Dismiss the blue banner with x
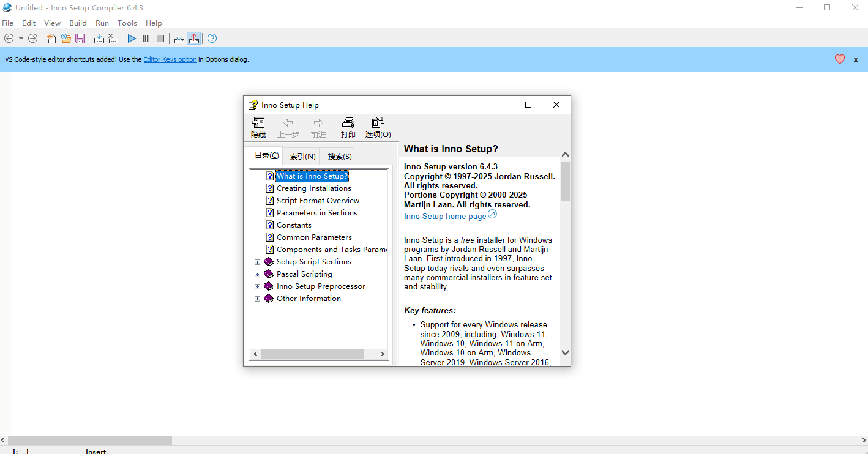This screenshot has width=868, height=454. [x=856, y=60]
